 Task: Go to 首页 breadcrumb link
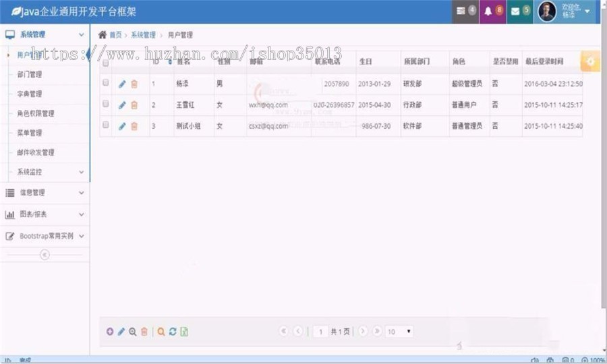point(115,35)
